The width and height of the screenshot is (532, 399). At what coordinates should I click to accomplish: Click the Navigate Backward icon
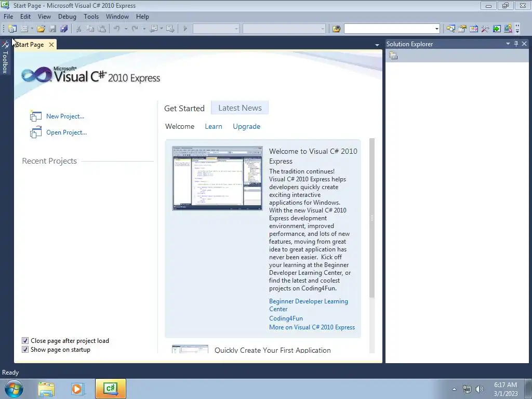click(153, 29)
